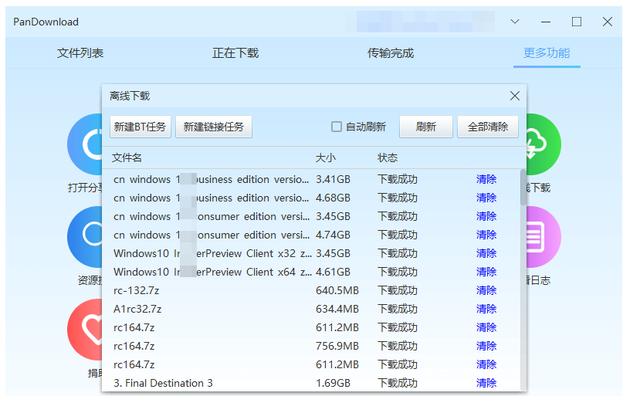Clear the 4.74GB consumer edition entry
The height and width of the screenshot is (413, 640).
tap(486, 235)
